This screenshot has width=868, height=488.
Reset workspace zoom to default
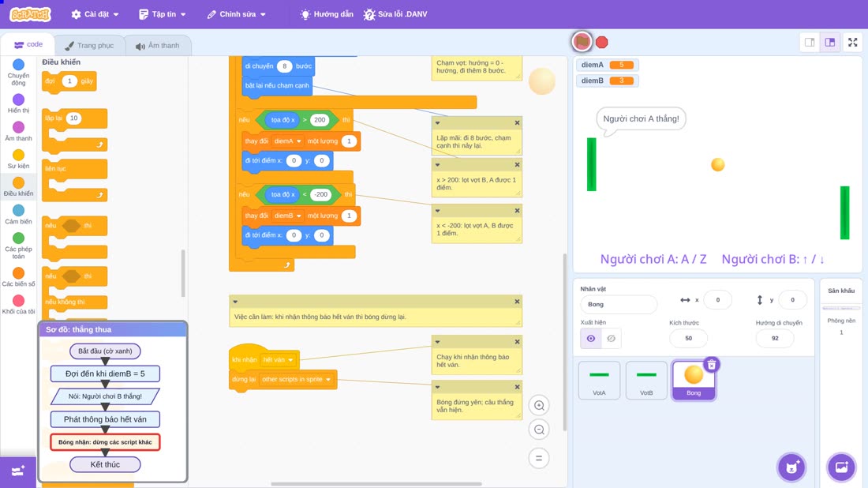tap(539, 458)
